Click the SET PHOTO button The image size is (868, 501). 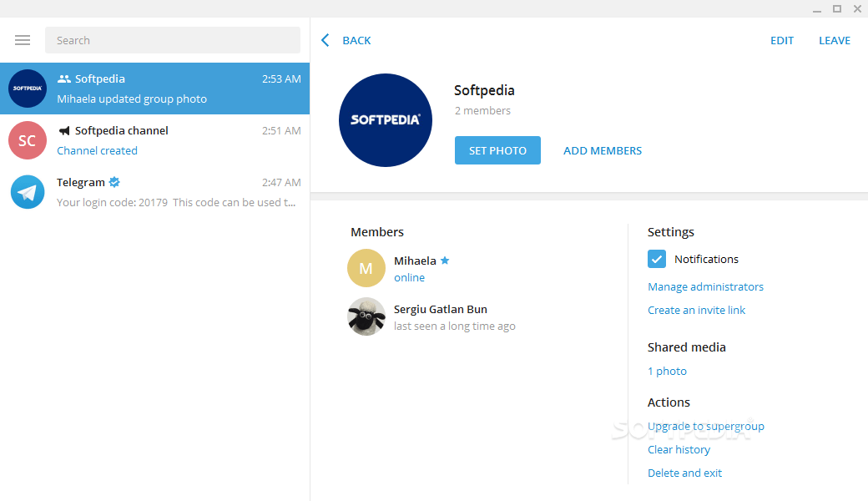[497, 150]
